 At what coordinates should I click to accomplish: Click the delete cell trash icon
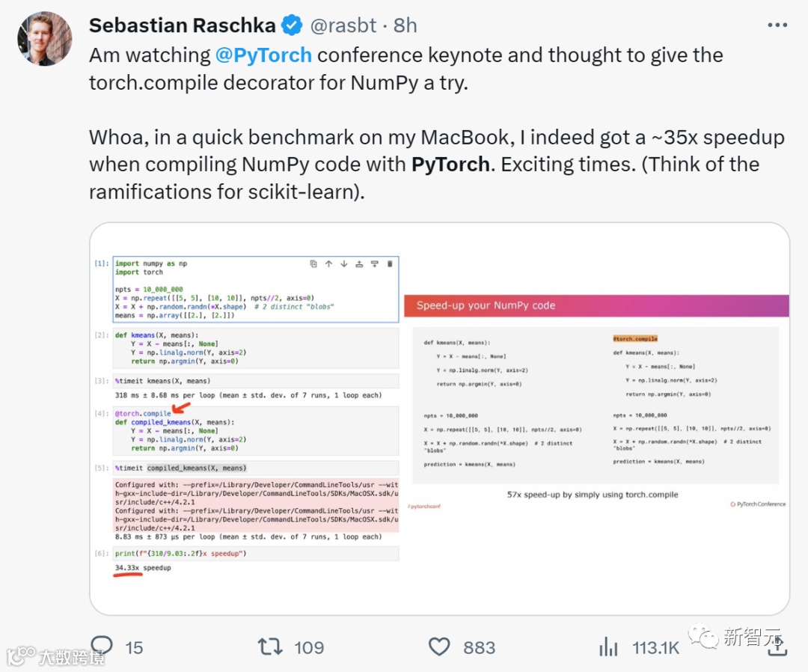click(x=389, y=264)
